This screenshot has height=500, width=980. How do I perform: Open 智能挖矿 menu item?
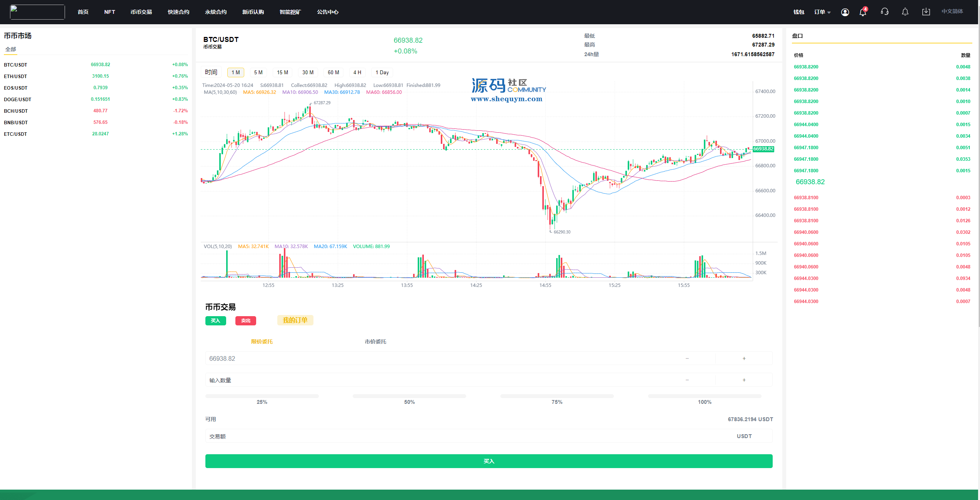point(290,12)
